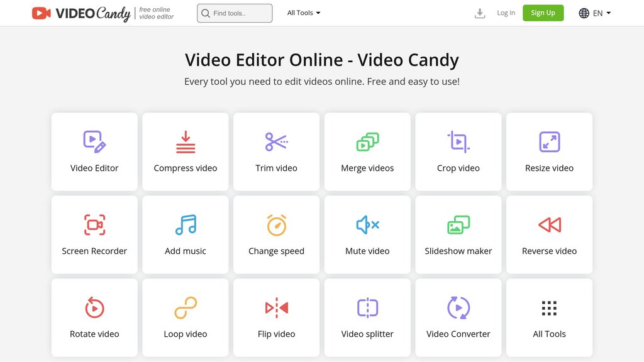Select the Mute video speaker icon
Viewport: 644px width, 362px height.
(x=367, y=224)
